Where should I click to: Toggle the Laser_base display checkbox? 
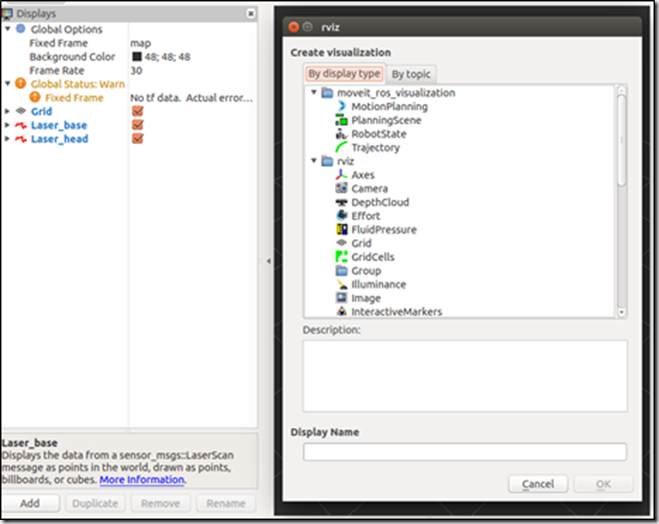click(x=137, y=125)
